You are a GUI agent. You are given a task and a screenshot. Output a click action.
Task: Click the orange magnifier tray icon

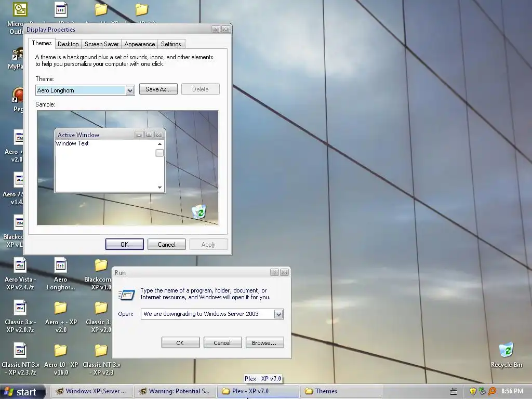tap(491, 391)
